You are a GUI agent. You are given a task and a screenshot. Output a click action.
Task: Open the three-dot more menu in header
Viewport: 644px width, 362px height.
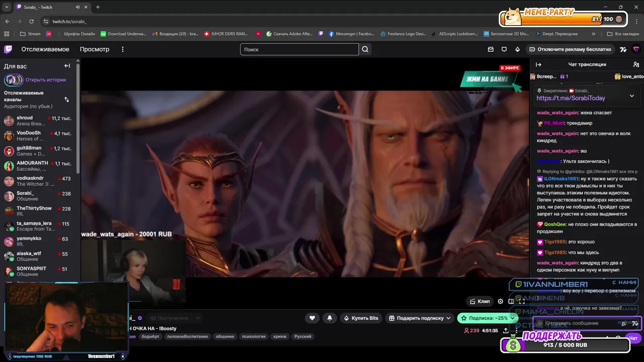tap(122, 49)
